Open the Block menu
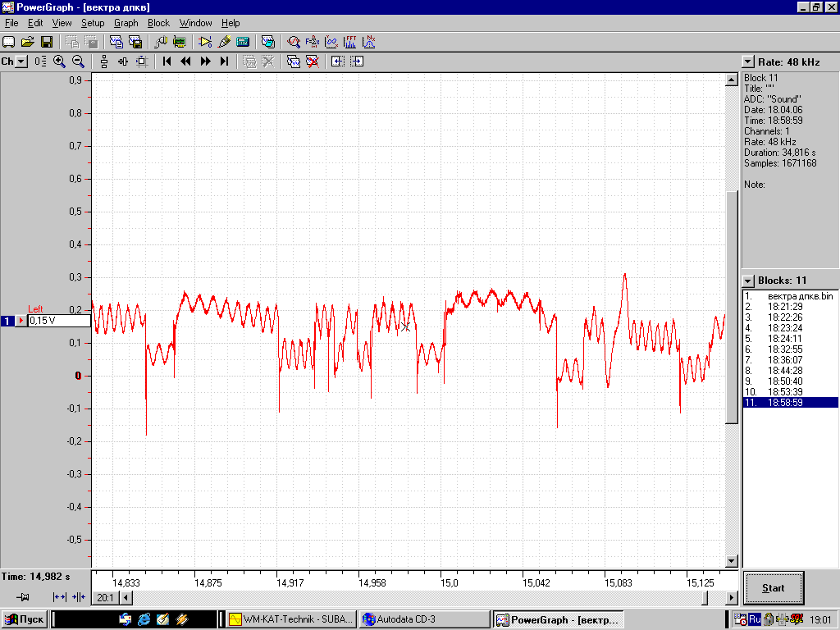Viewport: 840px width, 630px height. click(158, 23)
